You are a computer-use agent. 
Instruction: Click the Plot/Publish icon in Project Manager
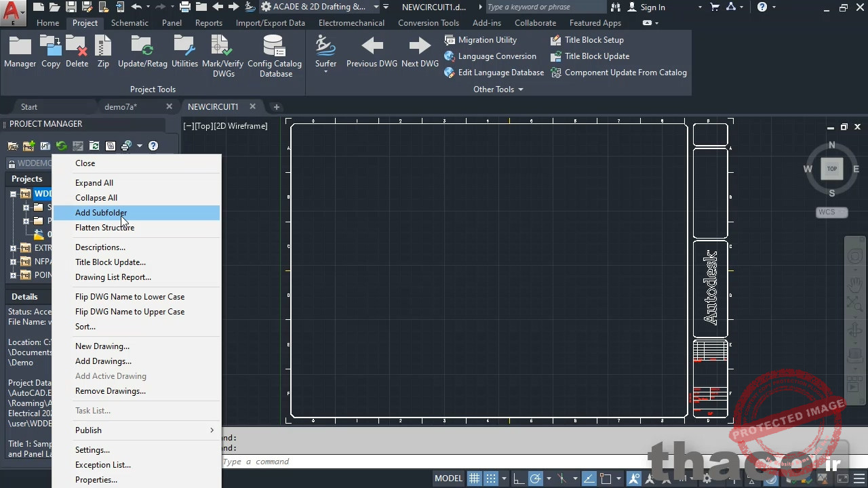[125, 146]
